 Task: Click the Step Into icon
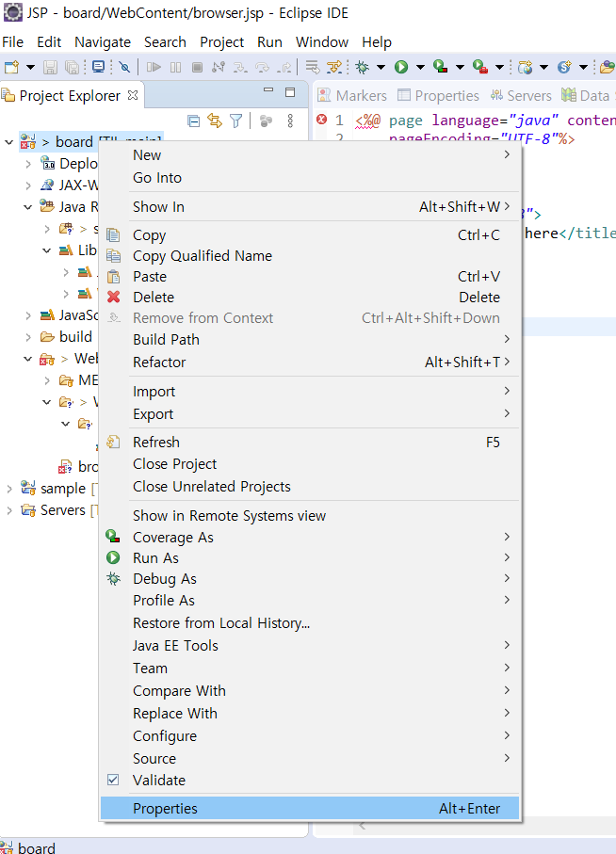point(240,67)
